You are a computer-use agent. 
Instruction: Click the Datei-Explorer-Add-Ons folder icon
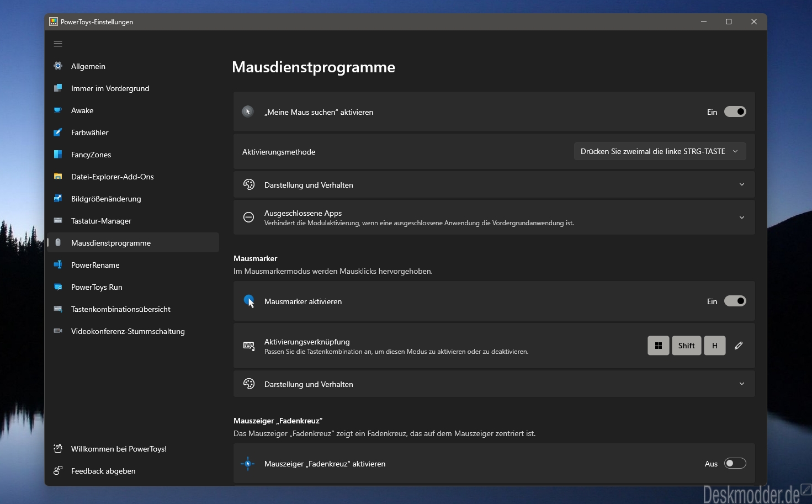[x=58, y=177]
